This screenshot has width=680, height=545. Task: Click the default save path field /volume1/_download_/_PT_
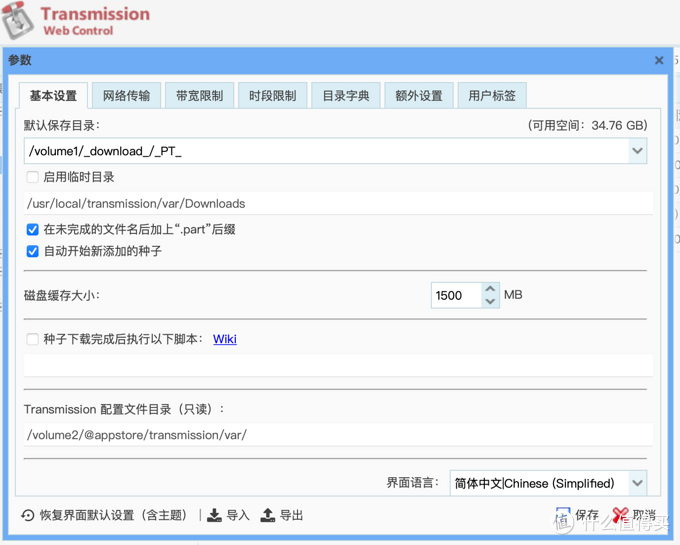click(327, 151)
